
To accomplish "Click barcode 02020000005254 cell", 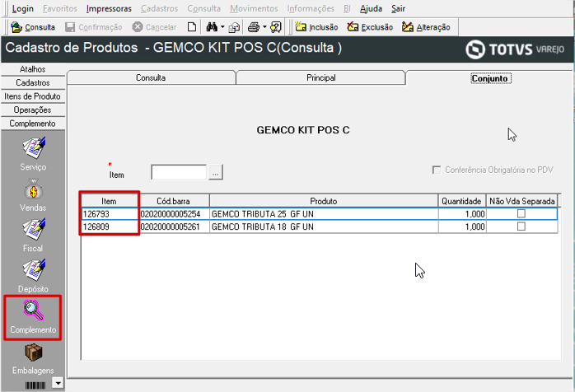I will click(x=174, y=214).
